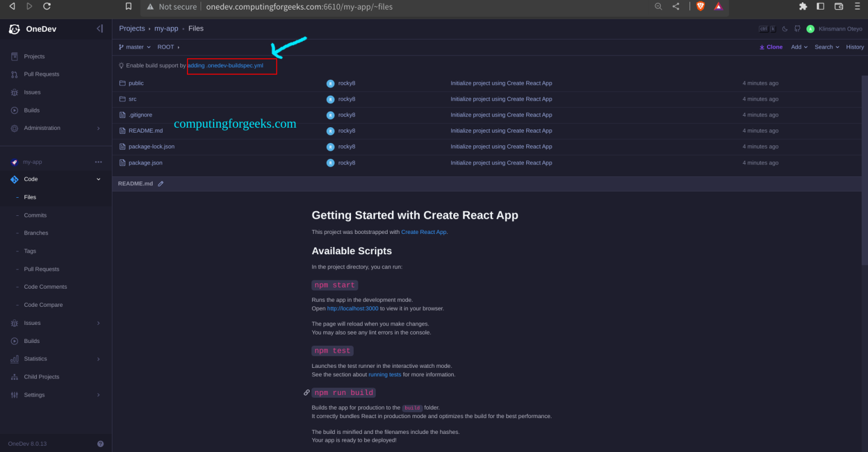
Task: Select Pull Requests in the top sidebar
Action: (x=41, y=74)
